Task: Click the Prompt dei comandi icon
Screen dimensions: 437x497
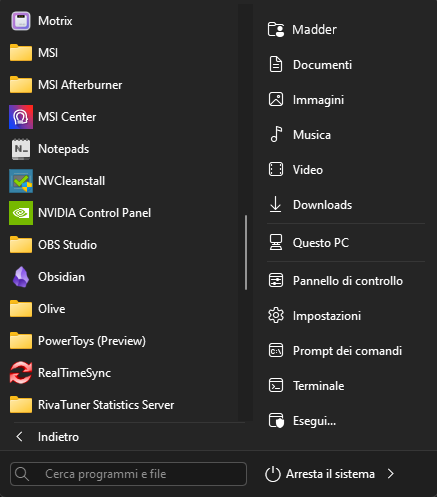Action: click(x=276, y=351)
